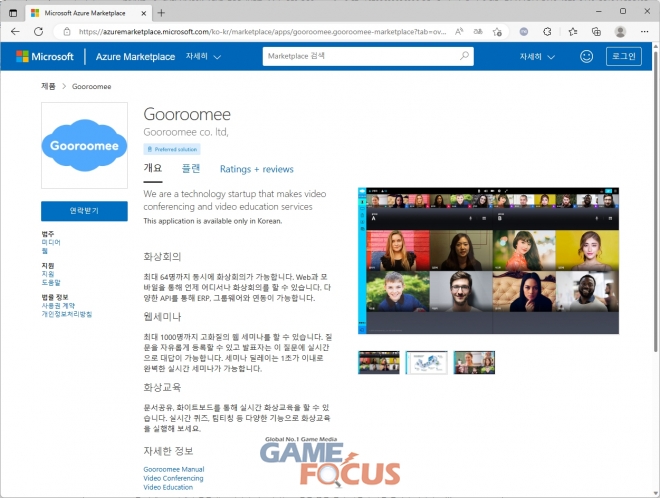The height and width of the screenshot is (498, 660).
Task: Open the 도움말 help link
Action: (x=51, y=282)
